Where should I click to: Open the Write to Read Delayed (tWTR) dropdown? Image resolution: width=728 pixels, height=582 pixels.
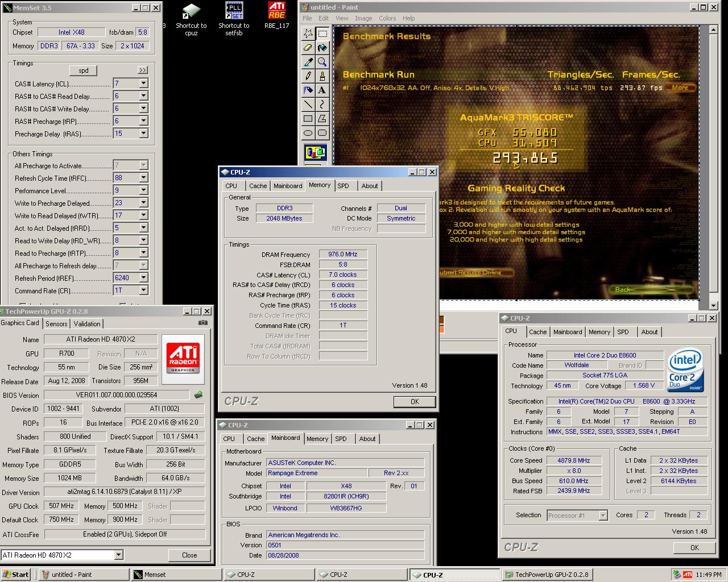click(x=143, y=215)
